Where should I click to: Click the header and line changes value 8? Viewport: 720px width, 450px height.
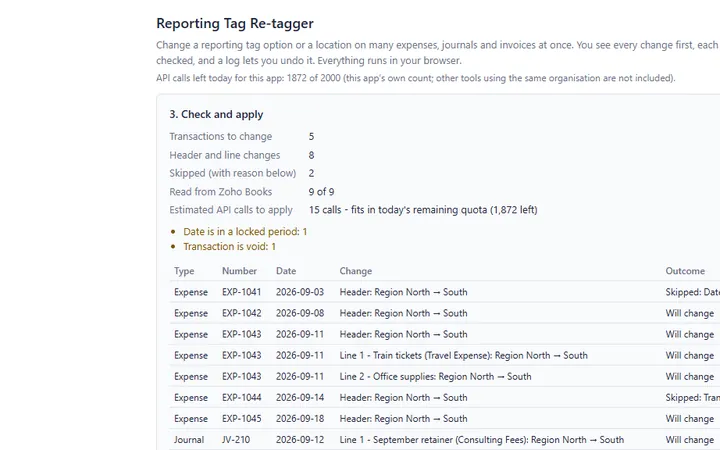pos(311,155)
